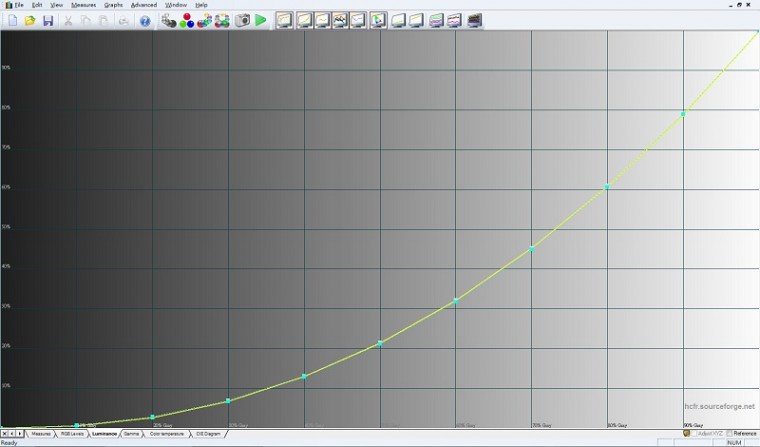Open the File menu
The height and width of the screenshot is (447, 760).
tap(19, 5)
